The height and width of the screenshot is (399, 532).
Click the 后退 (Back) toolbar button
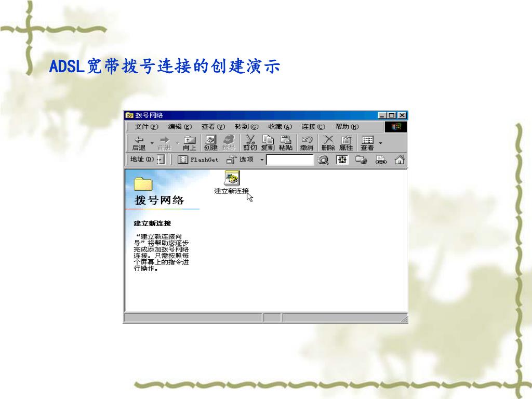tap(139, 143)
